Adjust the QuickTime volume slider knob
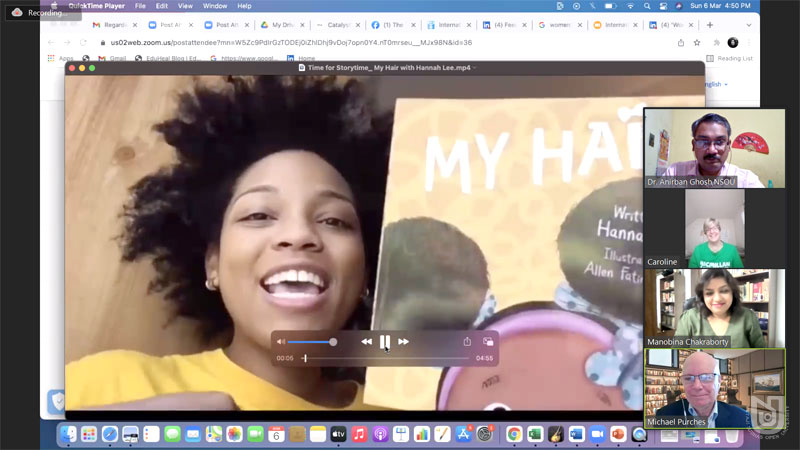The image size is (800, 450). coord(333,342)
